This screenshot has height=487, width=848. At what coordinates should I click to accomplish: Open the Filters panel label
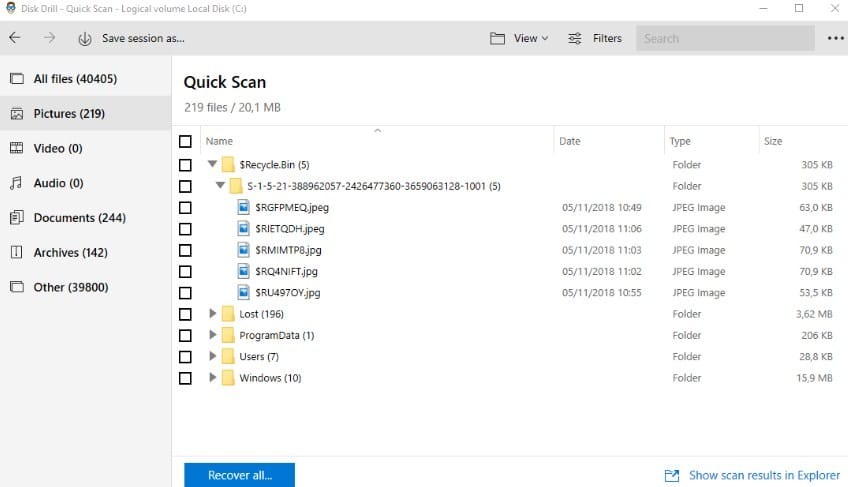coord(607,38)
